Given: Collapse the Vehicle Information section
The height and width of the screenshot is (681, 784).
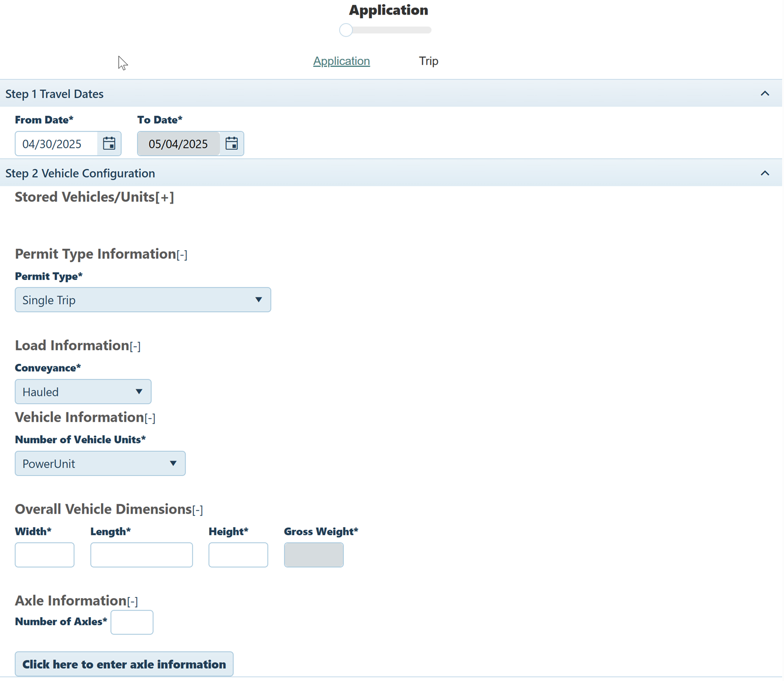Looking at the screenshot, I should coord(150,418).
